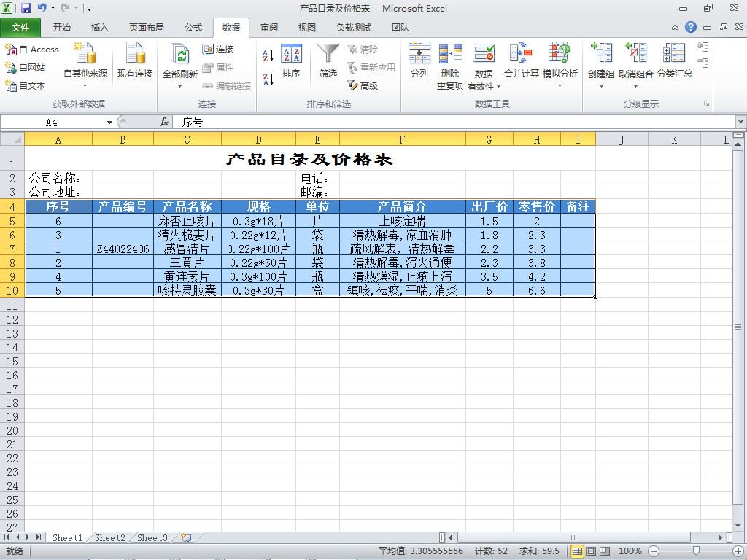Viewport: 747px width, 560px height.
Task: Open the 排序 sort dialog
Action: tap(291, 60)
